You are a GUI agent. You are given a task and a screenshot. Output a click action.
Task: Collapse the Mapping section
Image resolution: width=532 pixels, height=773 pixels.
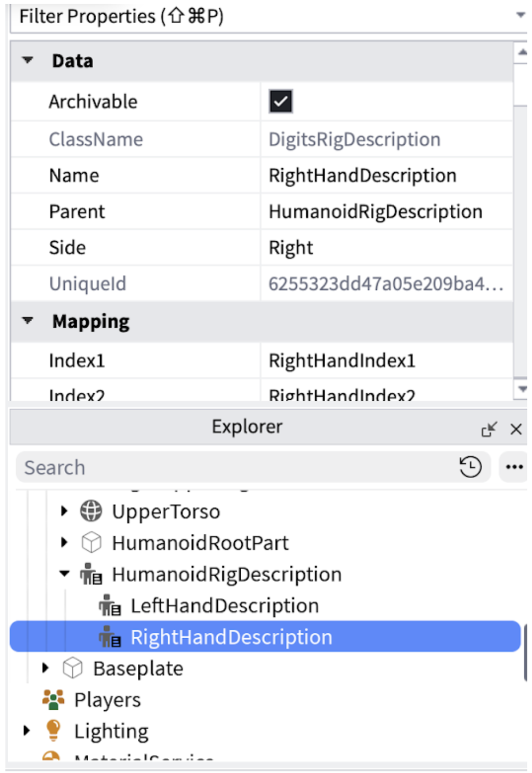[28, 321]
